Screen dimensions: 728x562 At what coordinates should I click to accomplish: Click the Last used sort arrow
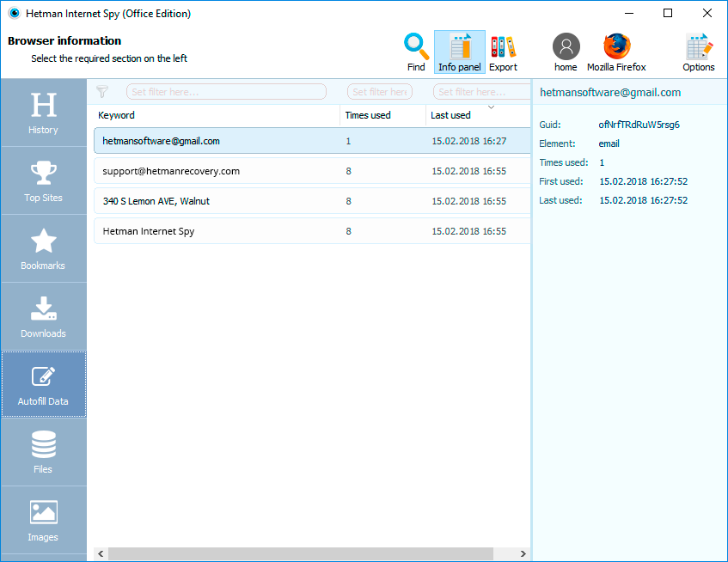coord(491,107)
